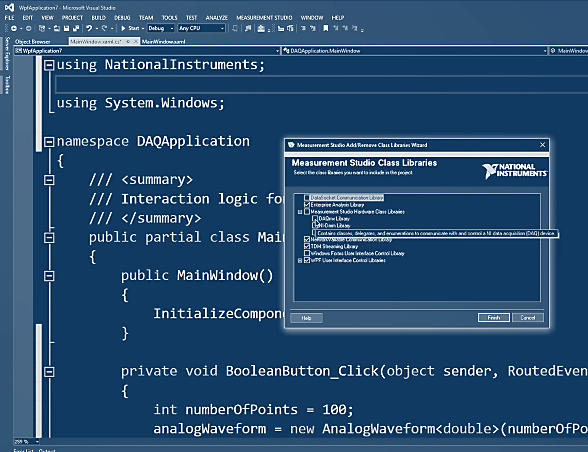Expand the WPF User Interface Control Libraries node

tap(300, 260)
